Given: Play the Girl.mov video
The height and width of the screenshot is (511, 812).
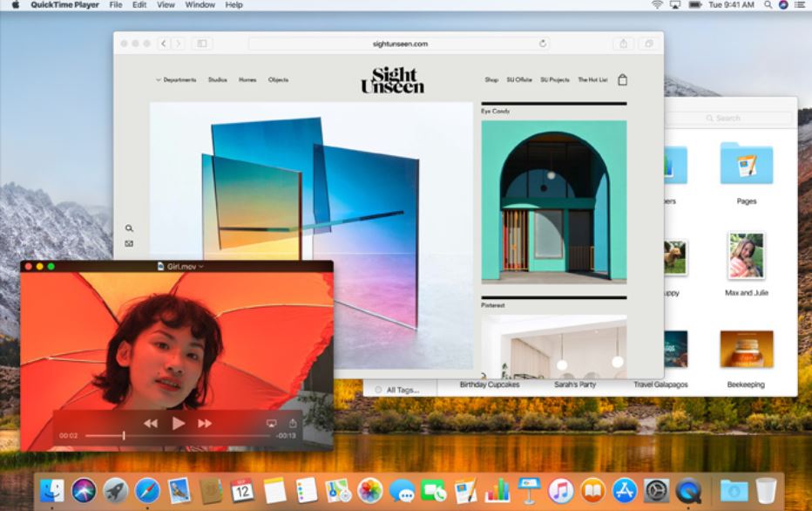Looking at the screenshot, I should click(178, 424).
